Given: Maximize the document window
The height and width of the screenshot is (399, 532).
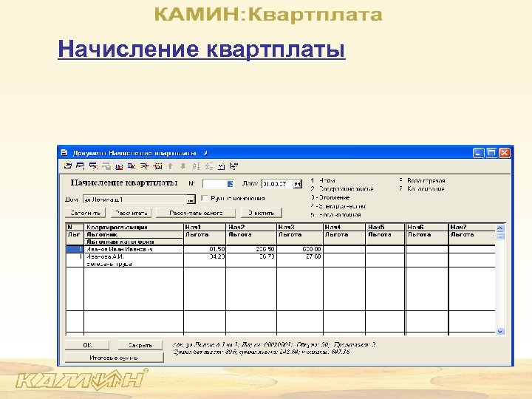Looking at the screenshot, I should pos(491,153).
